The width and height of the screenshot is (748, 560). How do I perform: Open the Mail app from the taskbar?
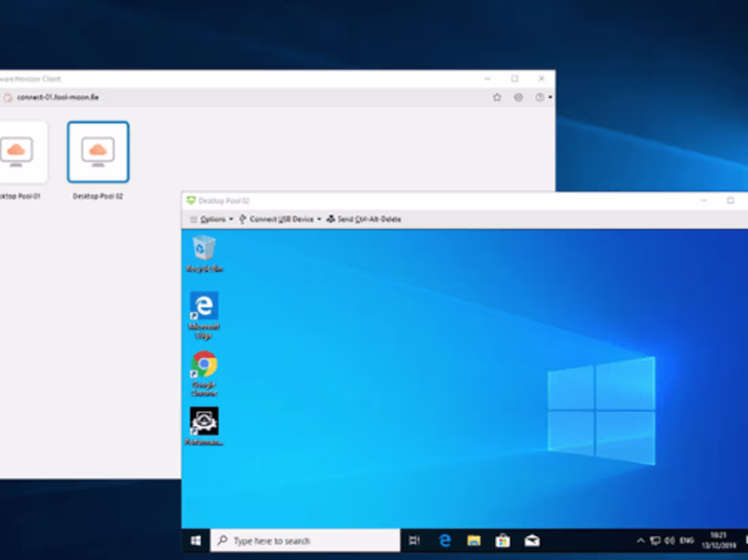point(530,540)
